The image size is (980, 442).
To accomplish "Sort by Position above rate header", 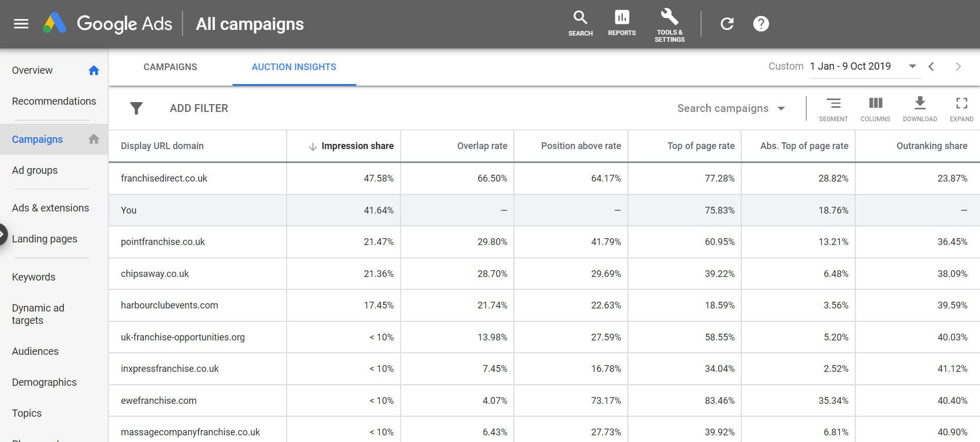I will [581, 146].
